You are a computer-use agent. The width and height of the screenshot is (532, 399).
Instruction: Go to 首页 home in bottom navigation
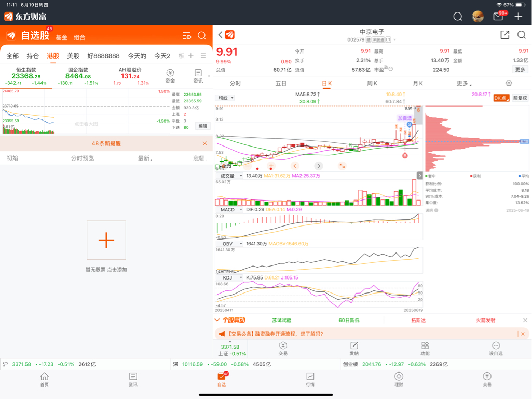tap(45, 379)
